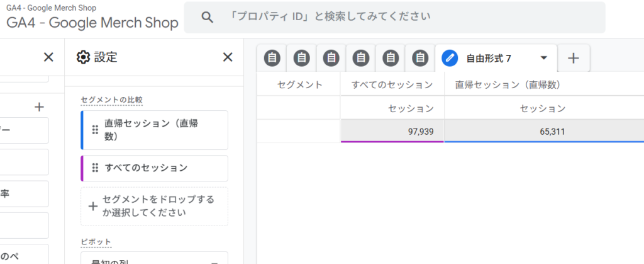
Task: Grab the drag handle of 直帰セッション segment
Action: [95, 130]
